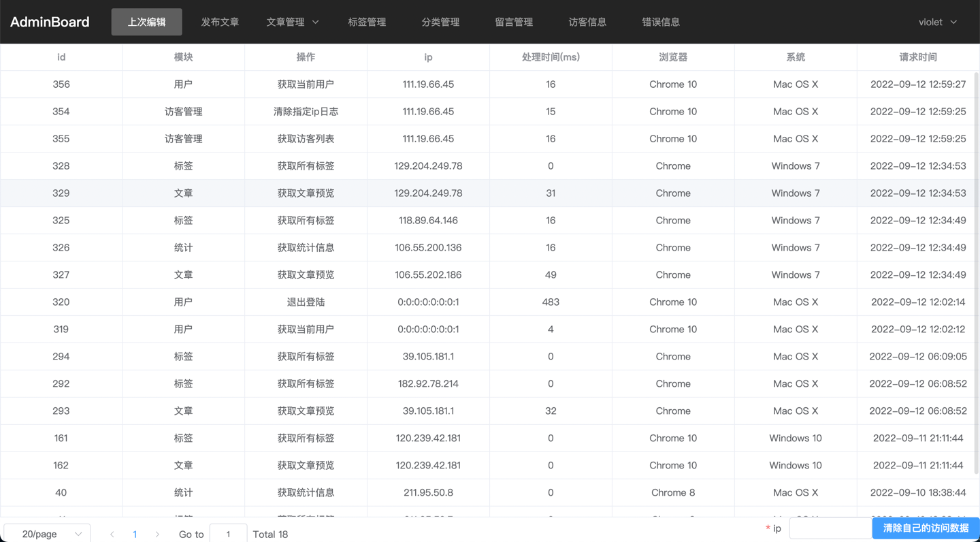Click ip cell 182.92.78.214

[428, 384]
